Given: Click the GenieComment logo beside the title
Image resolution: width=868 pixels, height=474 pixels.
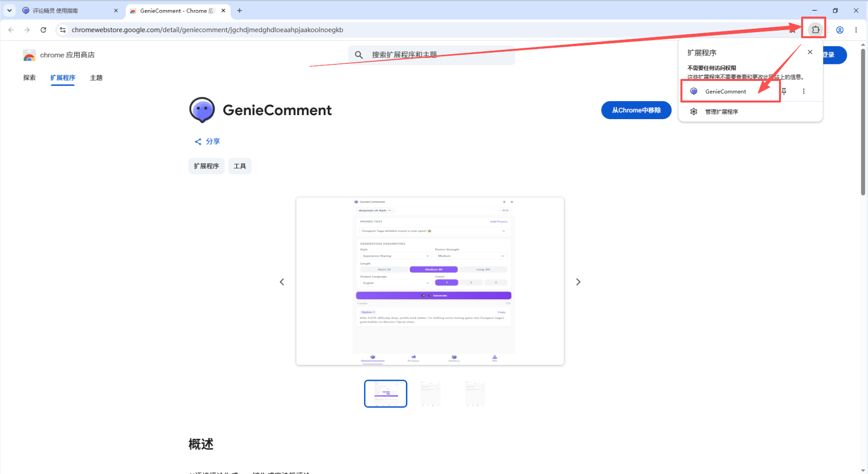Looking at the screenshot, I should pos(202,110).
